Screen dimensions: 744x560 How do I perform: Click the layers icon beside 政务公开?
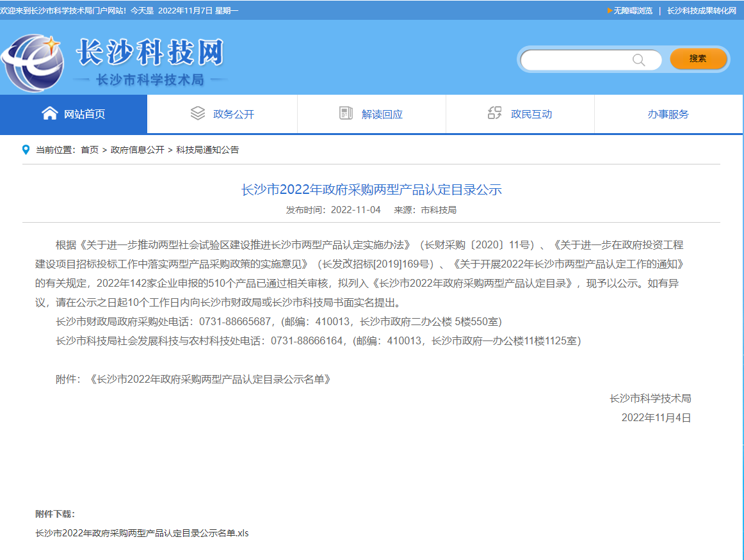(x=198, y=113)
